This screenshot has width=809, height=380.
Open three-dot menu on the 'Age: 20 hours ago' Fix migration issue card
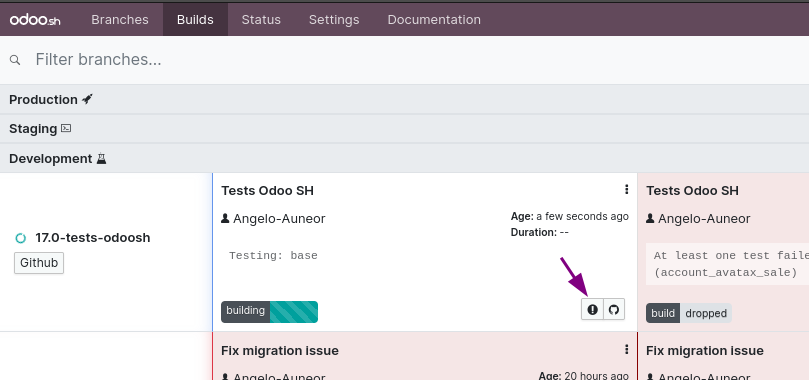tap(626, 350)
